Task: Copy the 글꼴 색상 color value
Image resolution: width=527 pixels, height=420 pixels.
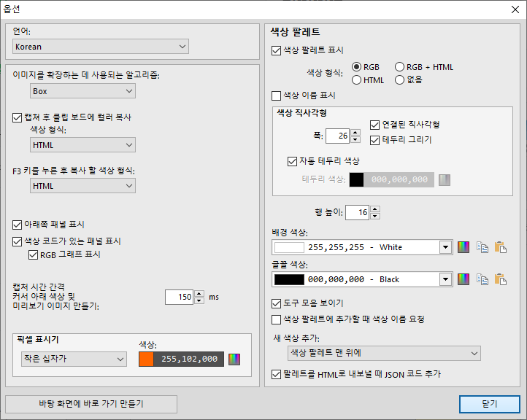Action: (x=482, y=279)
